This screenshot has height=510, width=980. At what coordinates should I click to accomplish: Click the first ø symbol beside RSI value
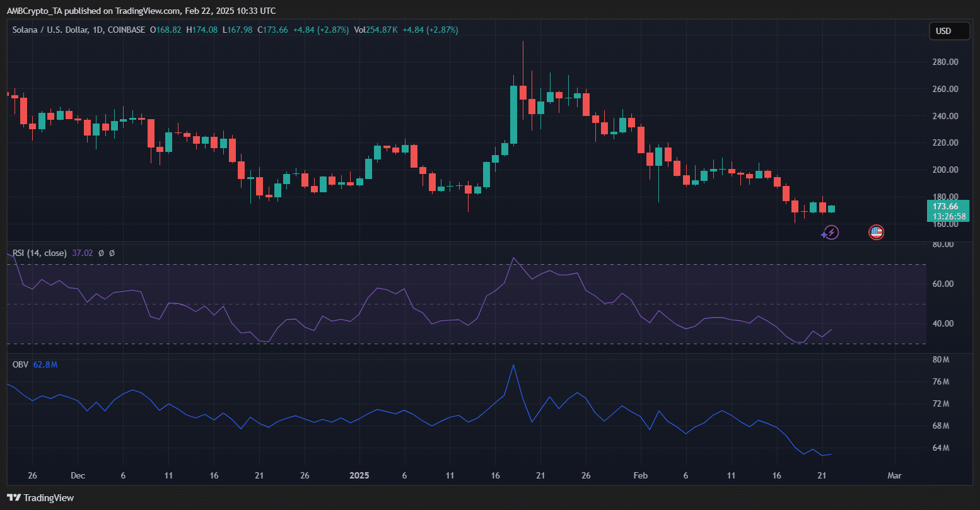(101, 253)
